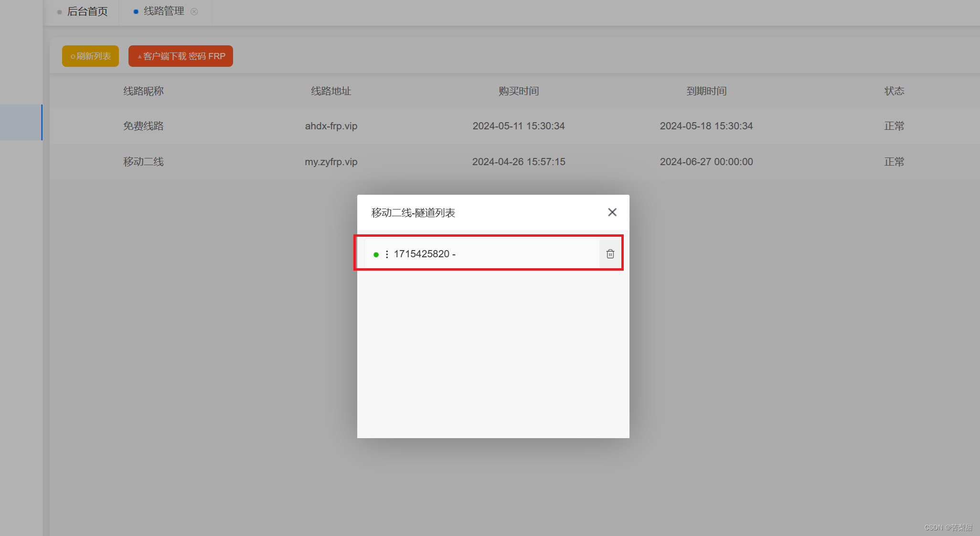Click purchase time 2024-05-11 15:30:34
980x536 pixels.
[519, 126]
